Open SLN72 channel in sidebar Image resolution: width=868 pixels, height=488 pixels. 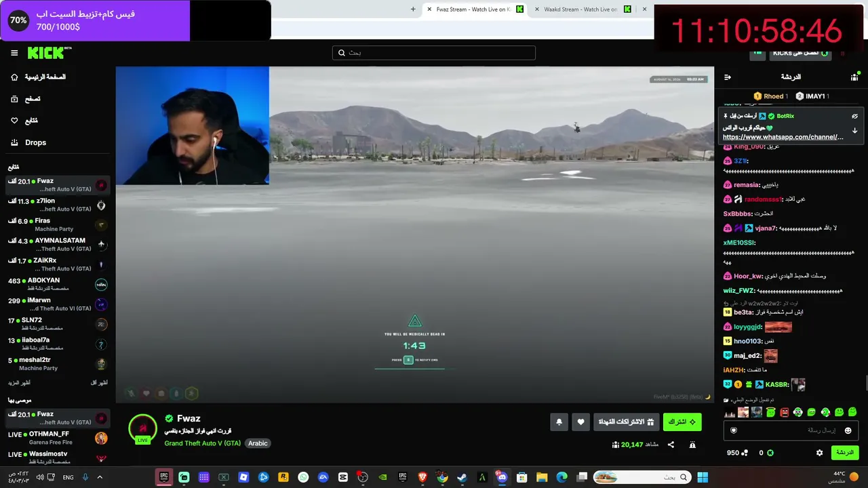point(58,324)
